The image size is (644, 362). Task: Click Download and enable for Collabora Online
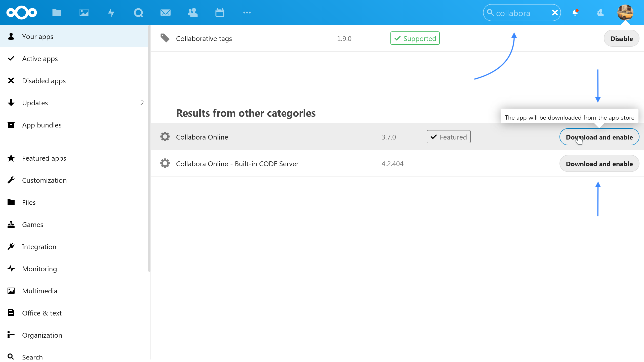tap(599, 137)
